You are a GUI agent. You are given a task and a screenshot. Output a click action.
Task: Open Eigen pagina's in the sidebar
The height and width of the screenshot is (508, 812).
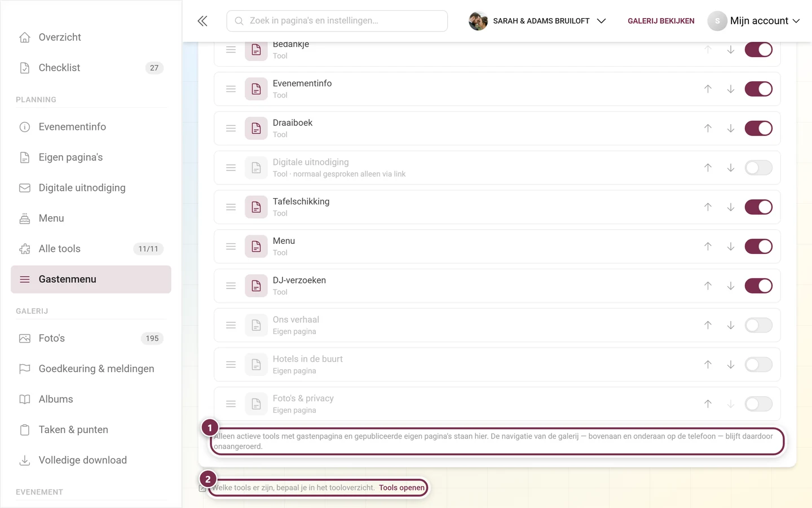pyautogui.click(x=91, y=157)
